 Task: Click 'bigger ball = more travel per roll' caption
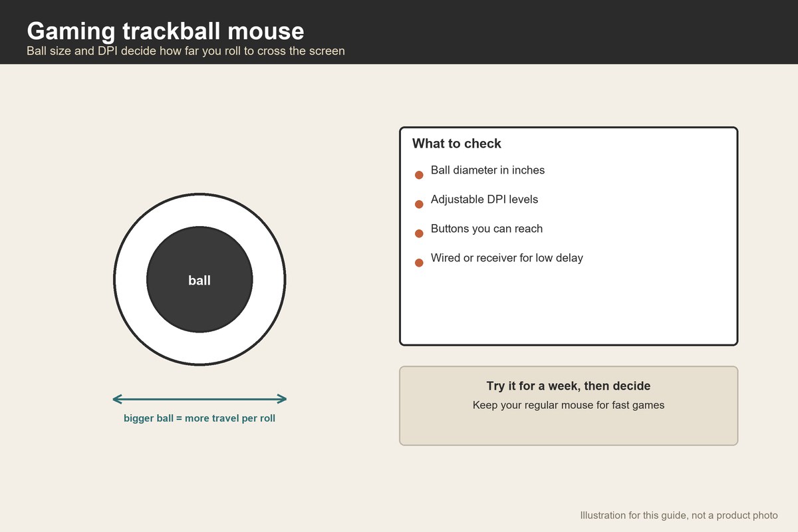[x=199, y=418]
